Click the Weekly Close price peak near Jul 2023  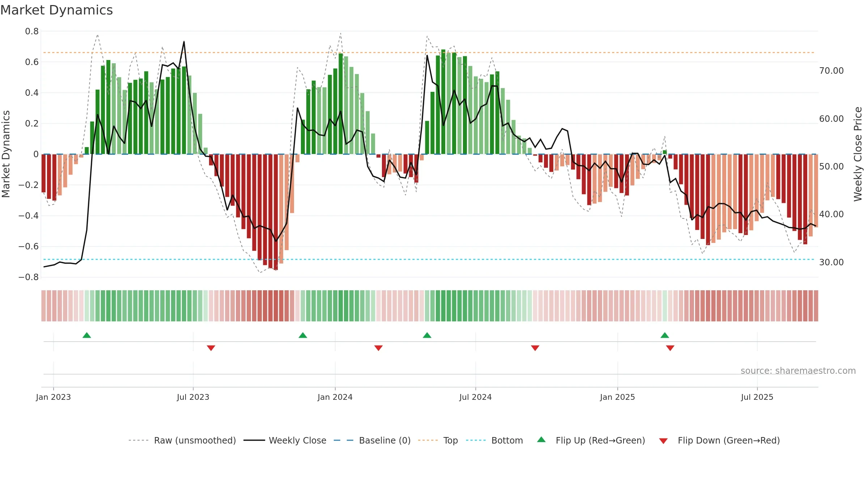tap(184, 42)
